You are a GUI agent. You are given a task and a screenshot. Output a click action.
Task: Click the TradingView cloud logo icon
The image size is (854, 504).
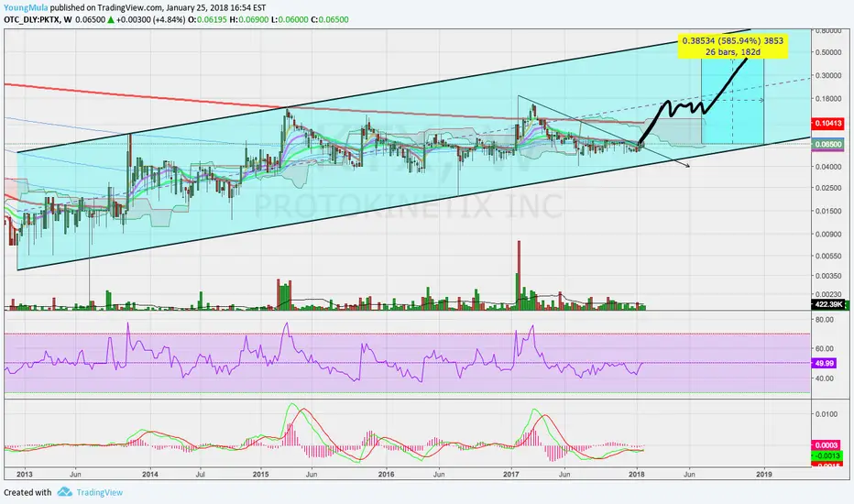(x=65, y=492)
